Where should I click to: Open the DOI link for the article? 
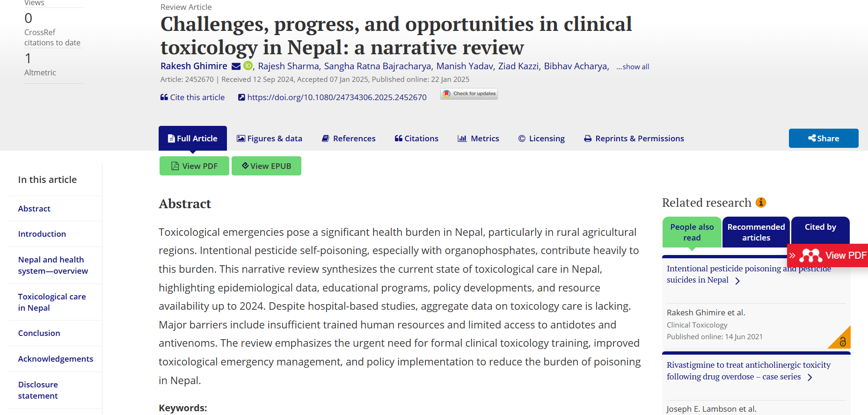click(x=336, y=97)
